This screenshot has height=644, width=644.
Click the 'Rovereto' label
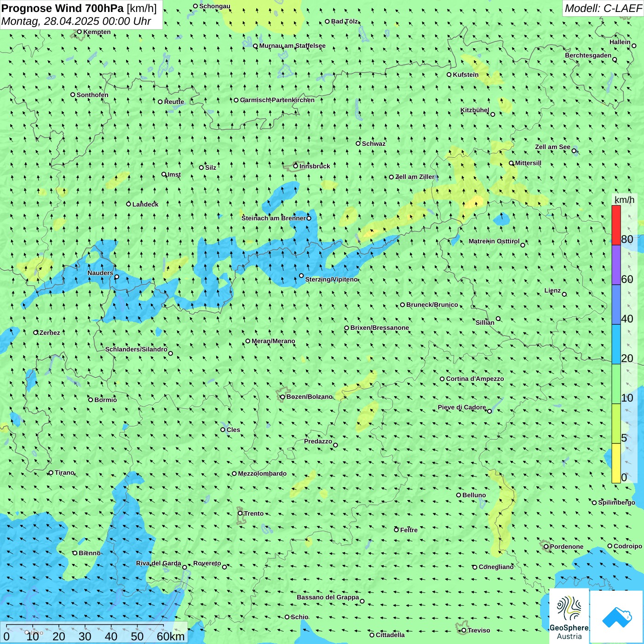[x=207, y=563]
